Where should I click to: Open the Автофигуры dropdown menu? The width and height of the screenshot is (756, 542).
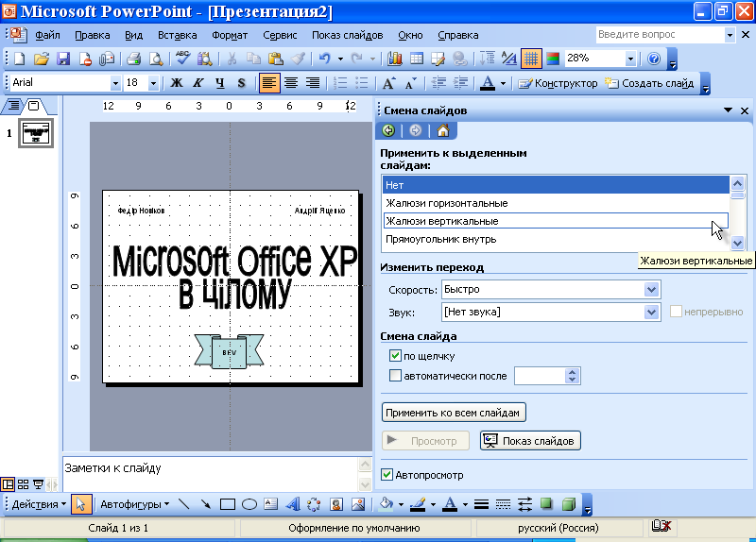[134, 504]
